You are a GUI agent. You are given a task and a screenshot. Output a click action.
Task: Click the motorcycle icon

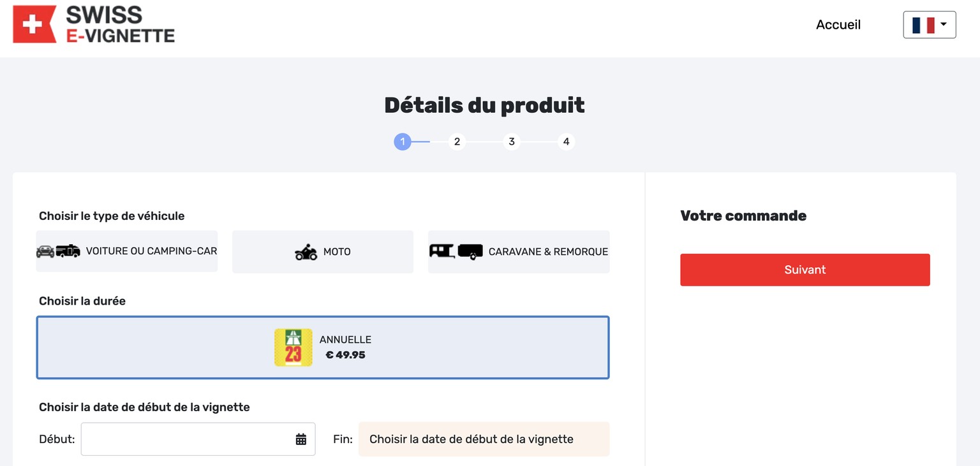306,252
